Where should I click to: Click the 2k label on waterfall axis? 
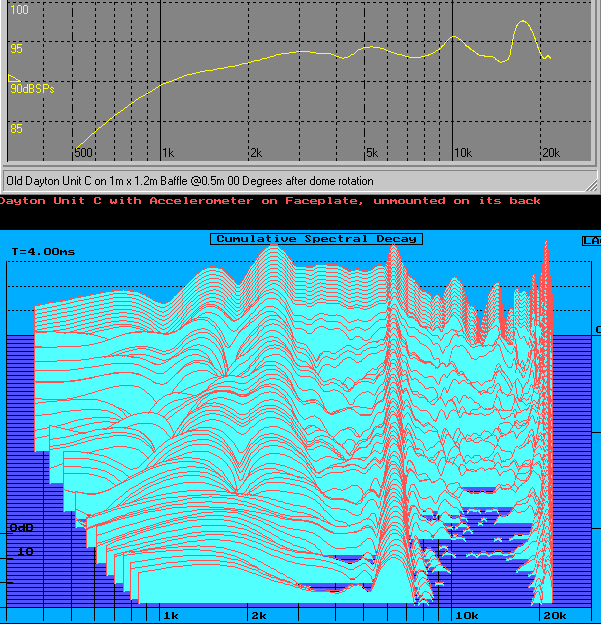click(259, 615)
